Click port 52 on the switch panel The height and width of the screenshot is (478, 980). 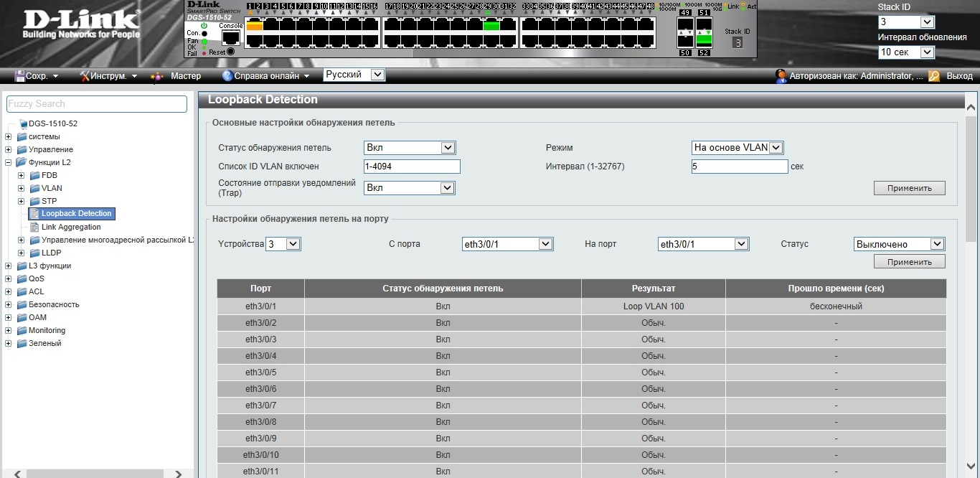click(x=704, y=40)
